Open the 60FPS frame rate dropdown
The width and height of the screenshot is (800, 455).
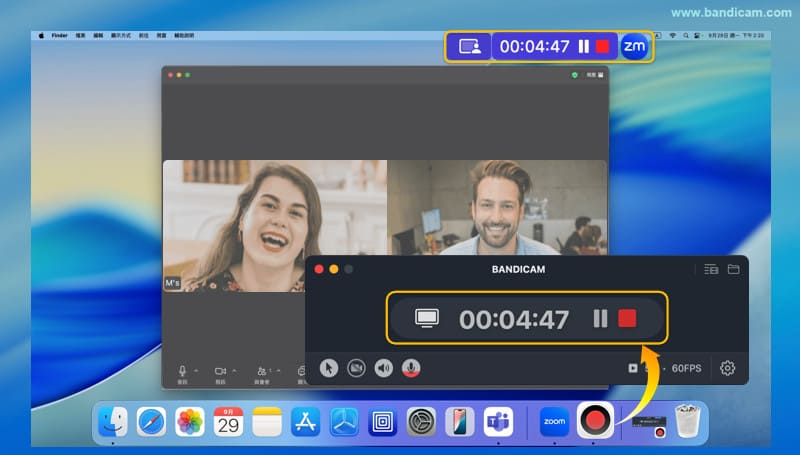coord(686,368)
